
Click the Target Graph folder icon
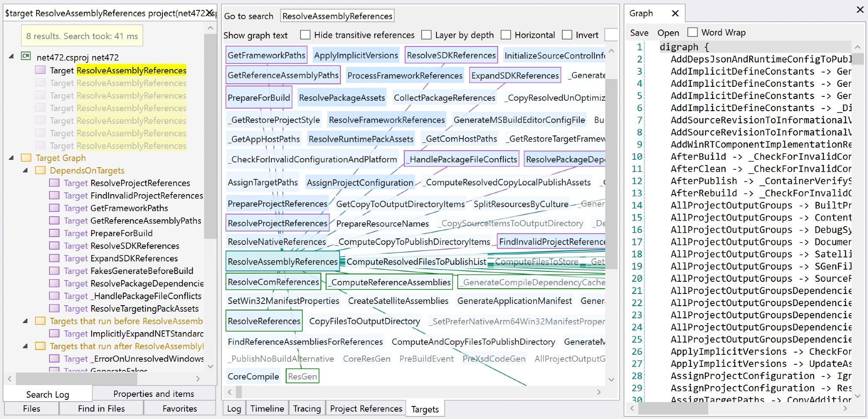[x=26, y=158]
